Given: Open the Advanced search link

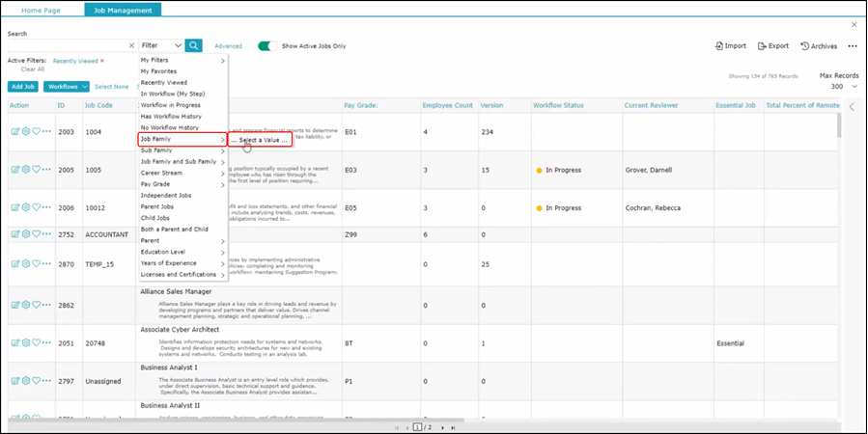Looking at the screenshot, I should point(228,45).
